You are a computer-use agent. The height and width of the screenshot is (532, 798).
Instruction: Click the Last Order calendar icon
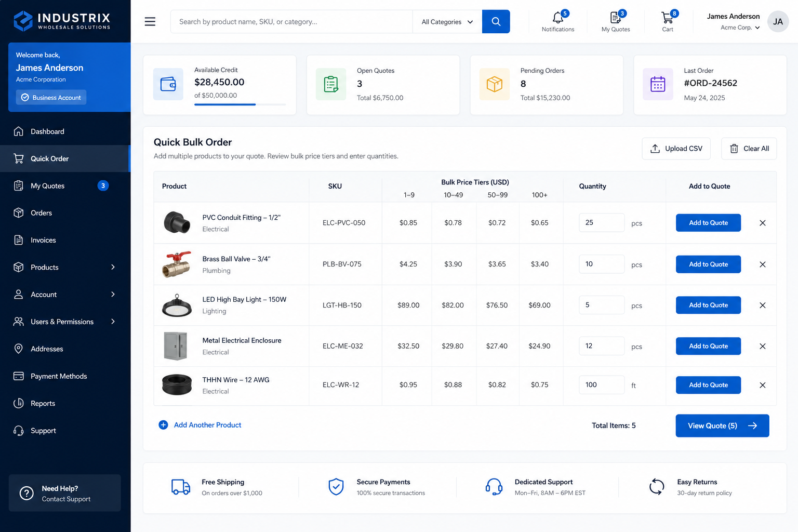(658, 84)
